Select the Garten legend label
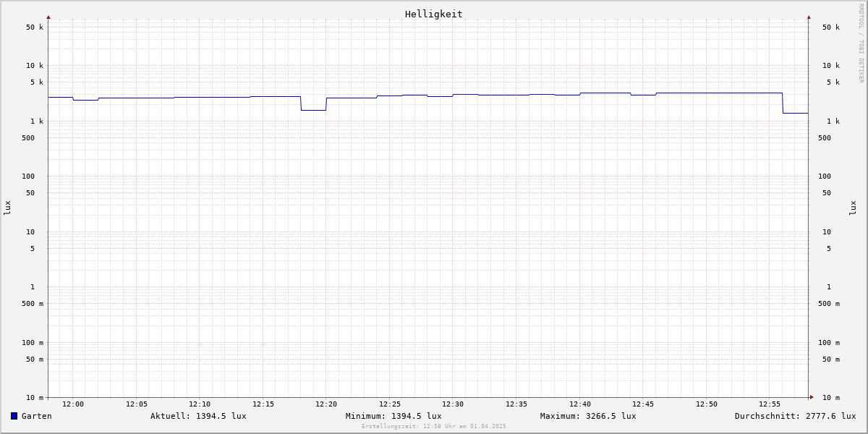The height and width of the screenshot is (434, 868). [37, 416]
